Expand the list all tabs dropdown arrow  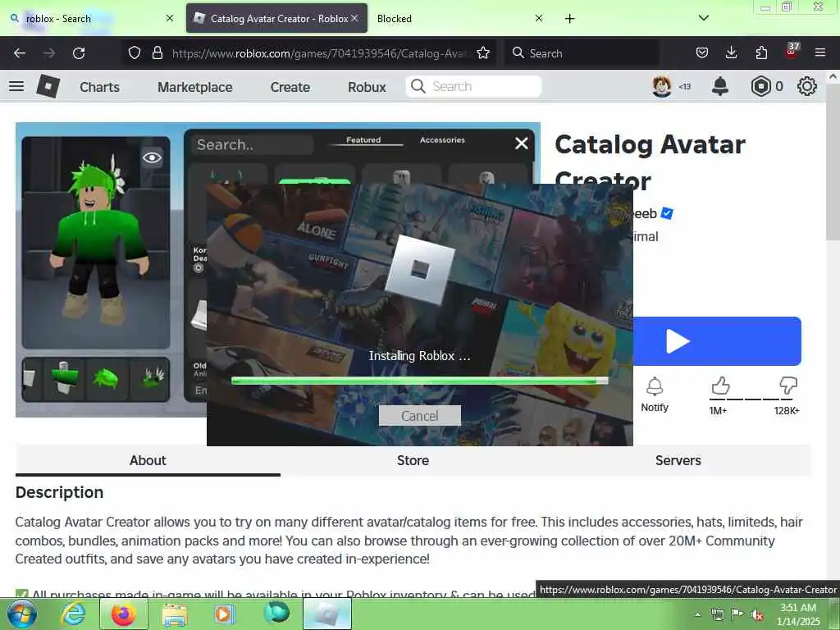click(704, 18)
